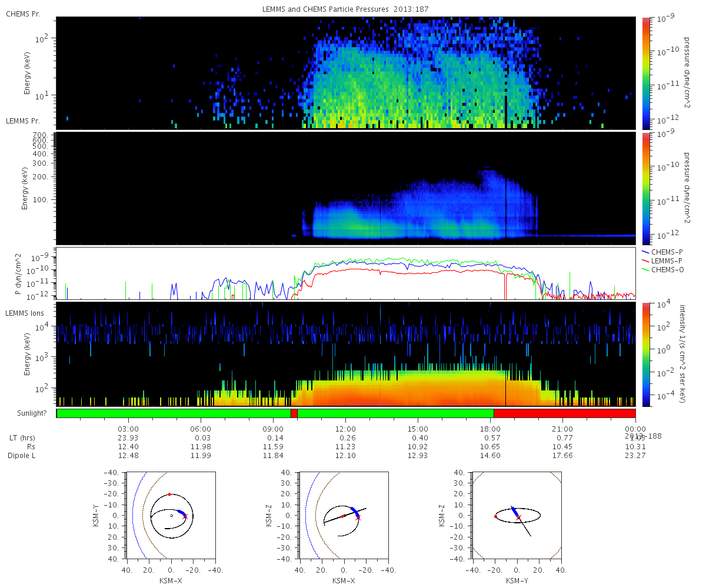
Task: Click the 'P dyn/cm^2' axis label
Action: (x=18, y=274)
